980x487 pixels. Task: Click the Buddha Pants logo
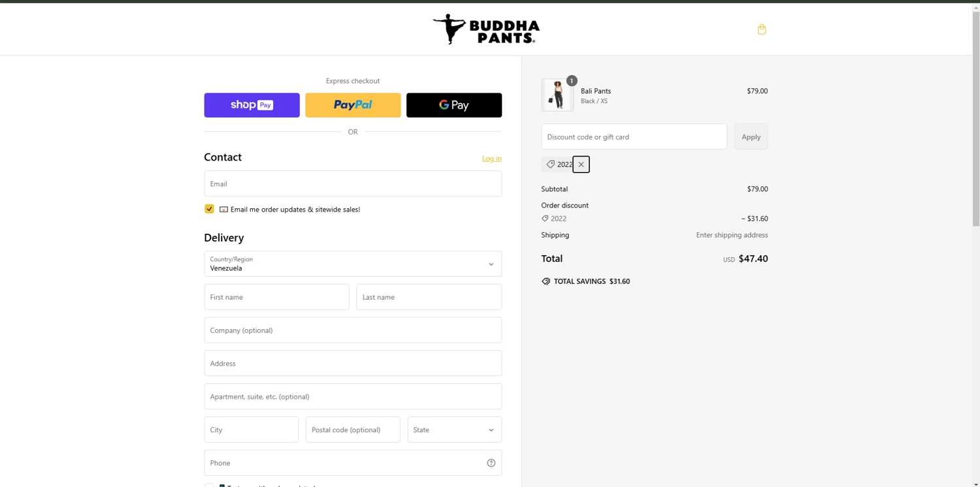pos(486,29)
